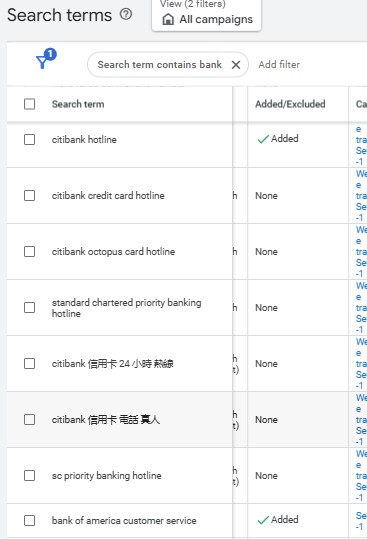Tick checkbox for citibank octopus card hotline
The image size is (367, 539).
[30, 252]
